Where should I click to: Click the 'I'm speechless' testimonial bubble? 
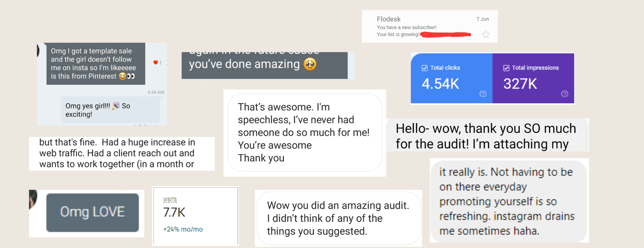click(304, 133)
